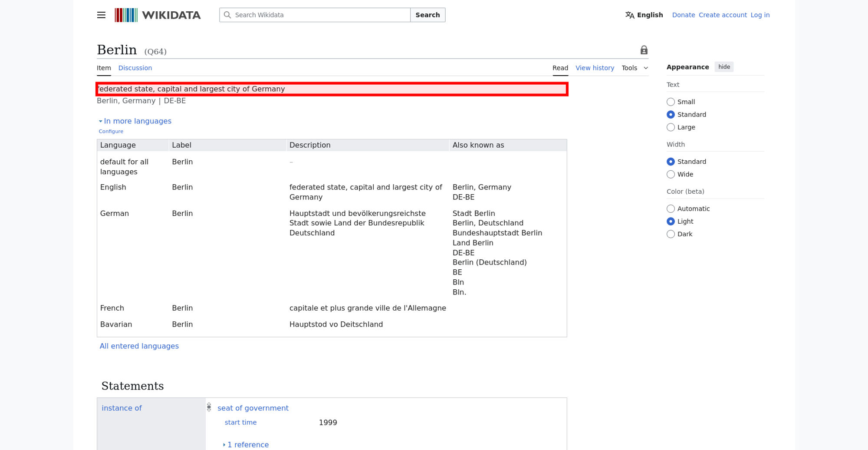Screen dimensions: 868x450
Task: Hide the Appearance panel
Action: pos(724,67)
